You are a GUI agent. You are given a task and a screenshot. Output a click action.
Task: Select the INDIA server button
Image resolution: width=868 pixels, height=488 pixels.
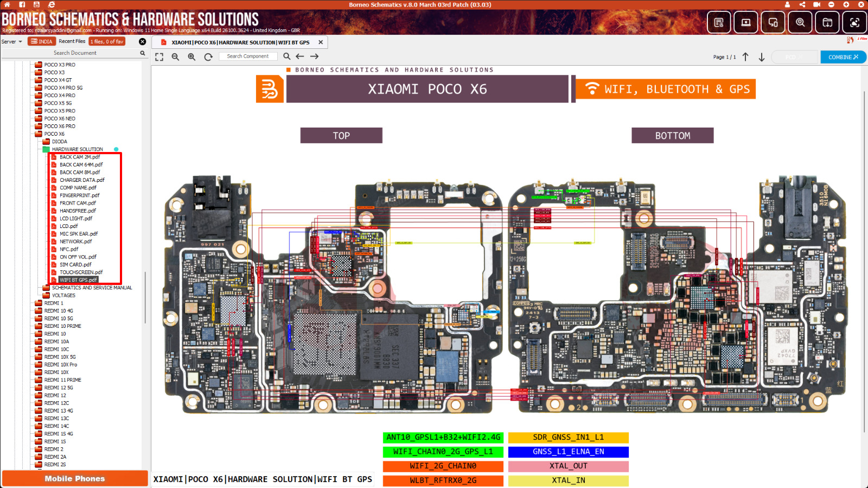(x=42, y=41)
